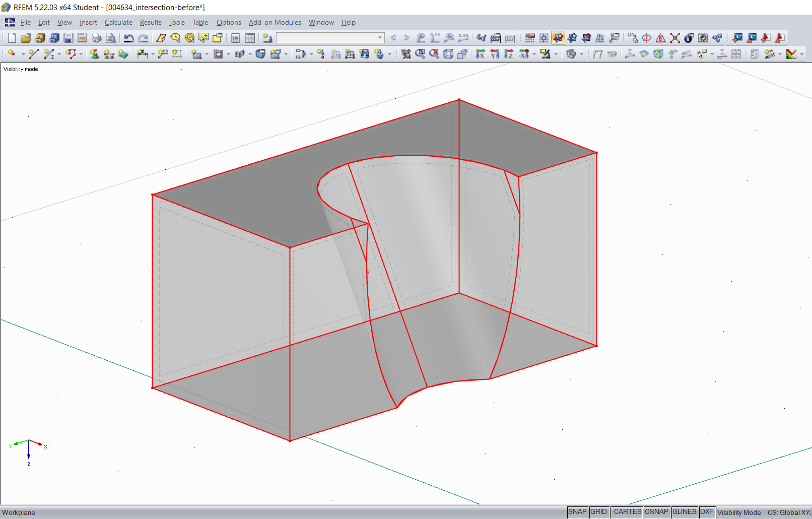The width and height of the screenshot is (812, 519).
Task: Click the GLINES status bar button
Action: click(685, 512)
